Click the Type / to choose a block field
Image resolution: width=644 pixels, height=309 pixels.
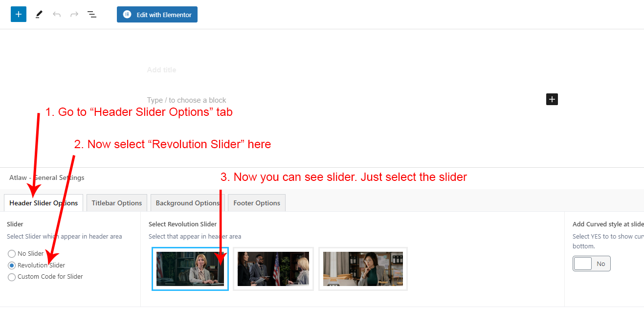click(186, 100)
